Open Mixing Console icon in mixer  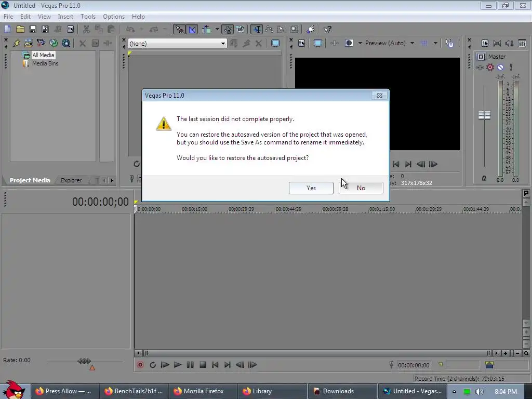(522, 43)
